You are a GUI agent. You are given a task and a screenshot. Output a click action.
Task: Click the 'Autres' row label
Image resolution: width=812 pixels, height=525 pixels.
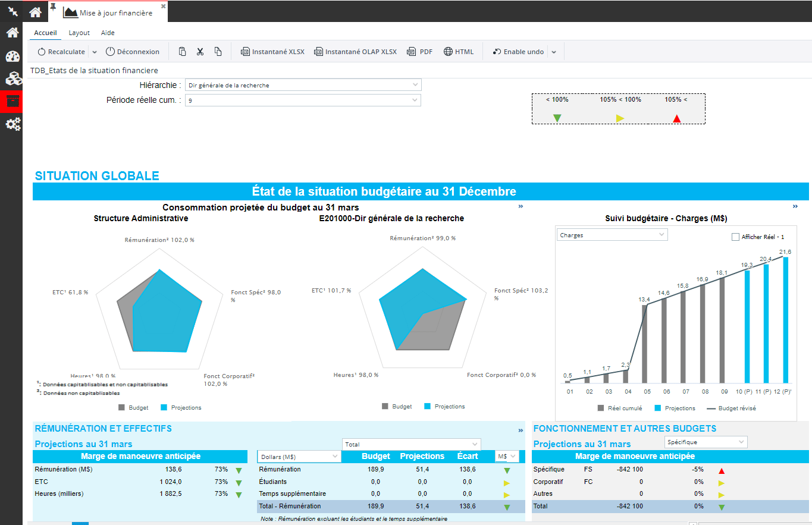[x=543, y=493]
